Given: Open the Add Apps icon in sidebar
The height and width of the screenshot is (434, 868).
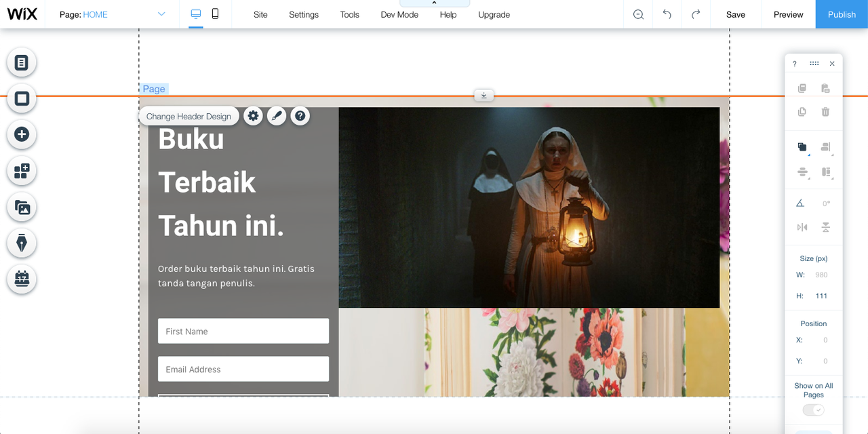Looking at the screenshot, I should tap(22, 171).
